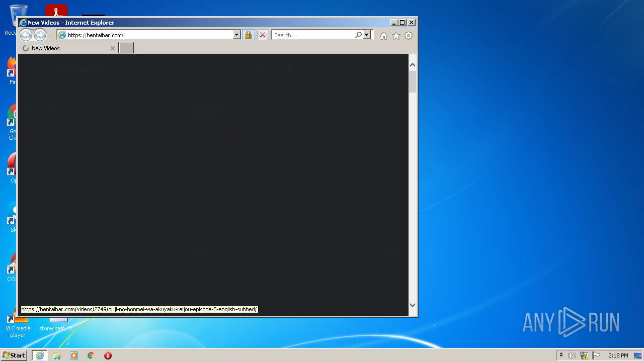Viewport: 644px width, 362px height.
Task: Close the New Videos tab
Action: tap(113, 48)
